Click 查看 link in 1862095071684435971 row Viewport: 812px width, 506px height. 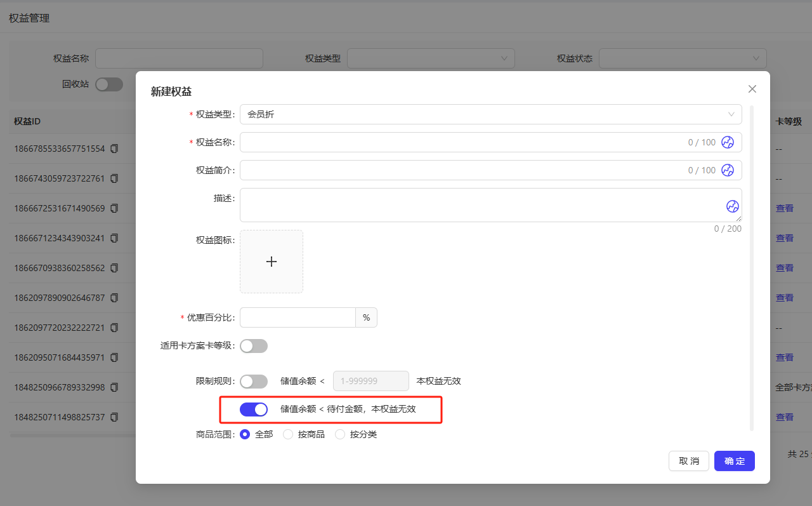coord(785,357)
